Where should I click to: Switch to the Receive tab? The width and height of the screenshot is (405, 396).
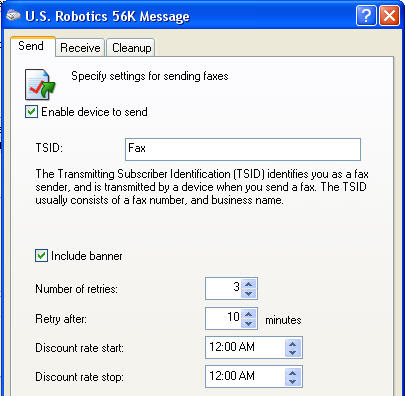click(x=80, y=48)
